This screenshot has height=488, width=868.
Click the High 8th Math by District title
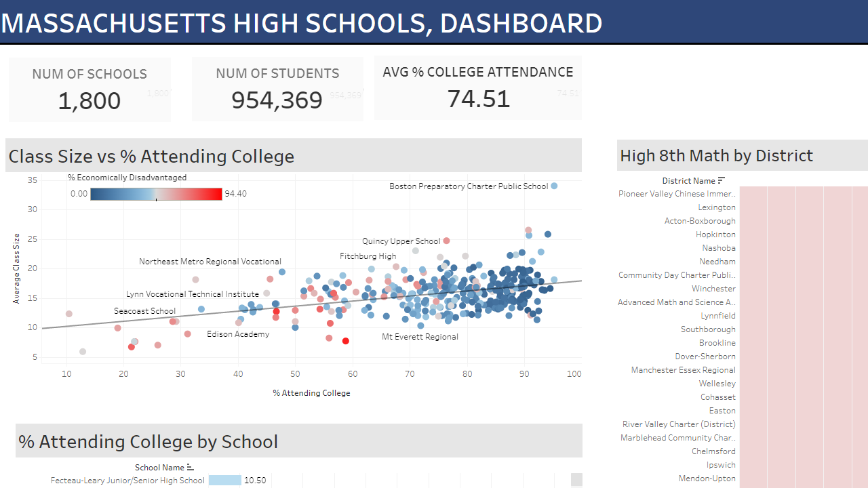[716, 156]
